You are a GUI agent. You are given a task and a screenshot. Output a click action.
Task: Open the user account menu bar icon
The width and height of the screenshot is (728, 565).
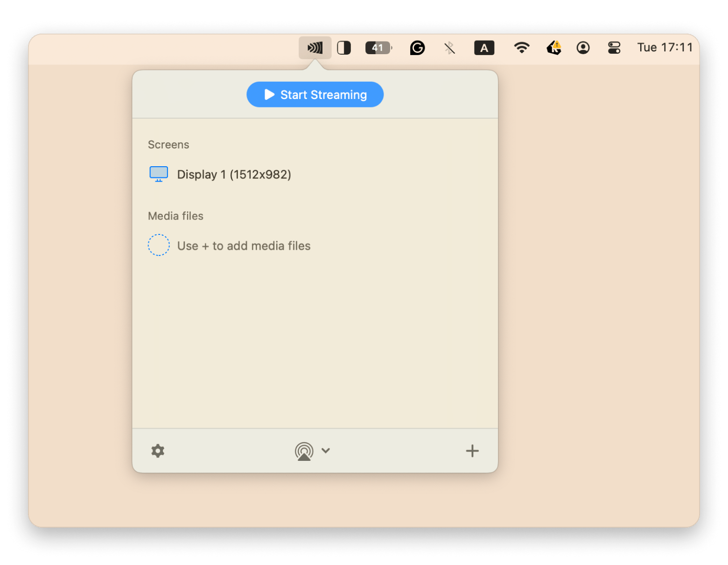tap(583, 48)
